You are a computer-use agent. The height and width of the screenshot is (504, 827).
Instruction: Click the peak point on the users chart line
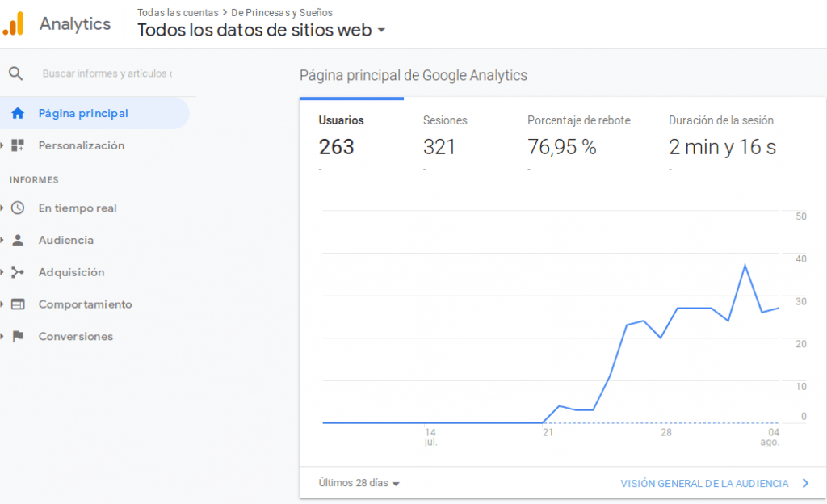point(745,265)
